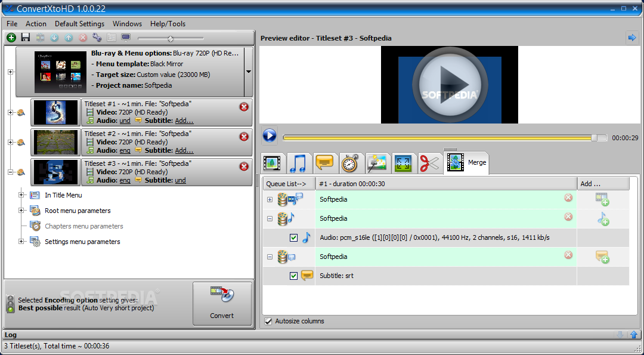This screenshot has height=355, width=644.
Task: Collapse the Titleset #3 tree node
Action: pyautogui.click(x=10, y=172)
